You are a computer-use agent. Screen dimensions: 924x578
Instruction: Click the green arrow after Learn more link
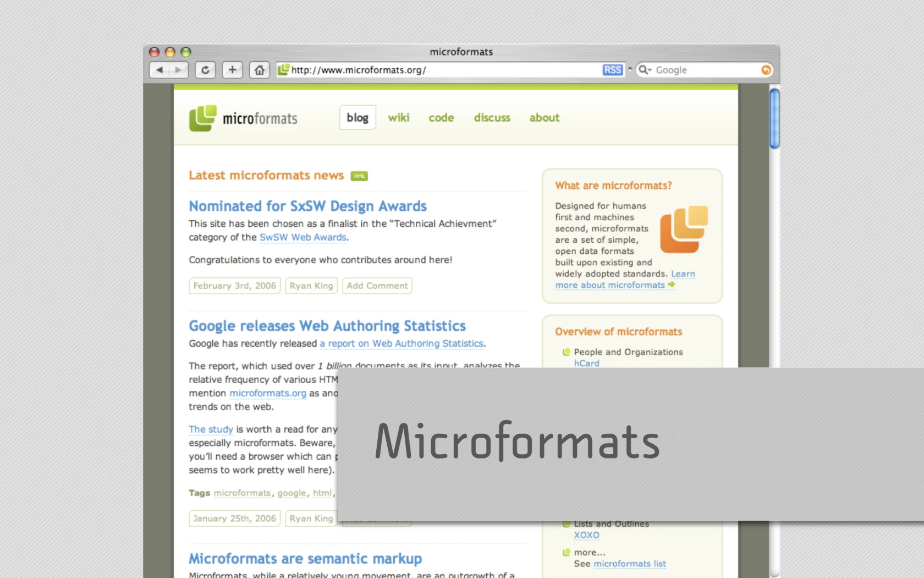coord(671,285)
